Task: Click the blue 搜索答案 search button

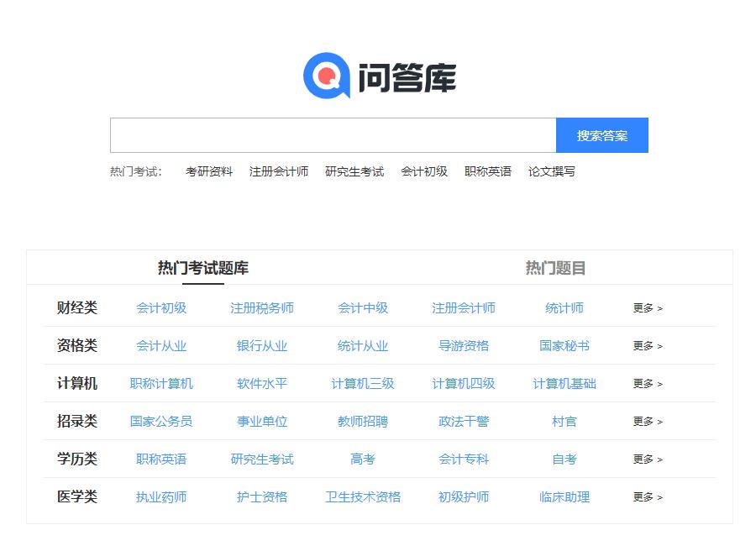Action: 602,135
